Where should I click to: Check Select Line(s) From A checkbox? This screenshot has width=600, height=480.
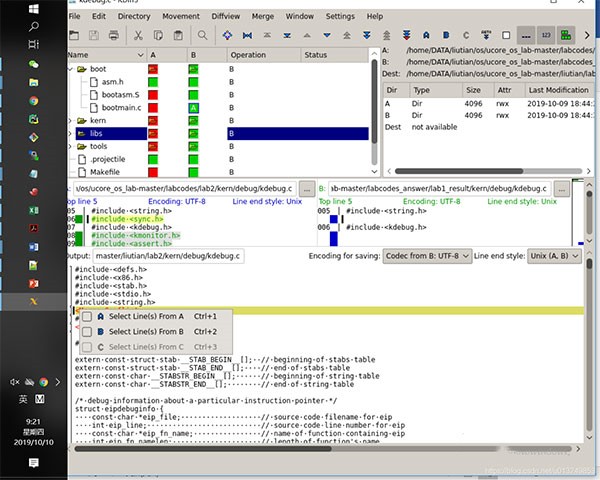coord(87,316)
